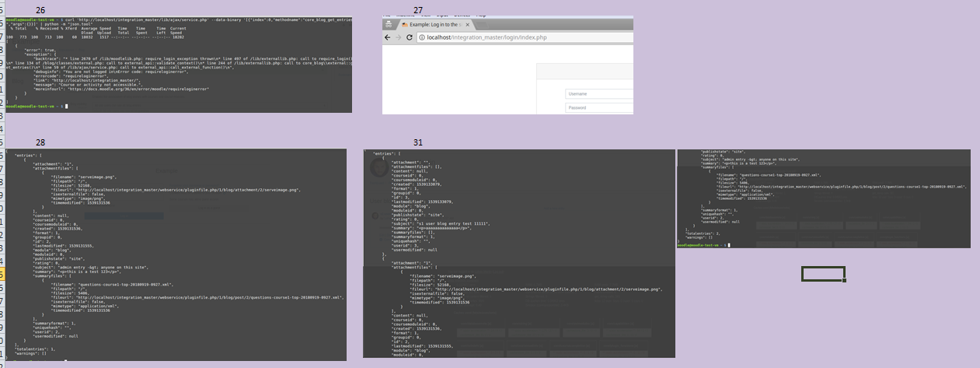This screenshot has height=368, width=980.
Task: Click the shell prompt in the rightmost terminal image
Action: click(703, 245)
